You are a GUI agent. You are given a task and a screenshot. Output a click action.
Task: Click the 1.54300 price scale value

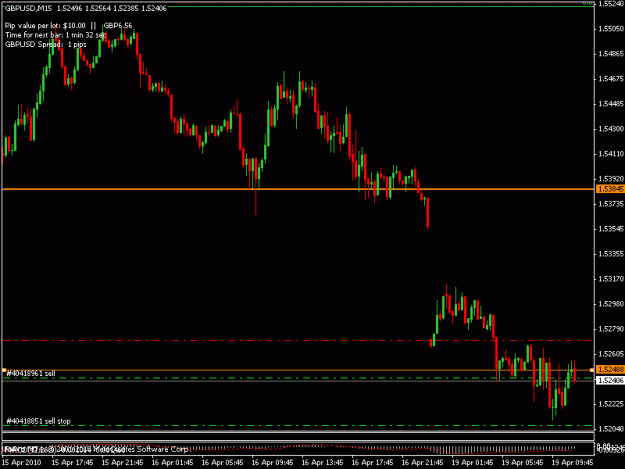coord(611,129)
